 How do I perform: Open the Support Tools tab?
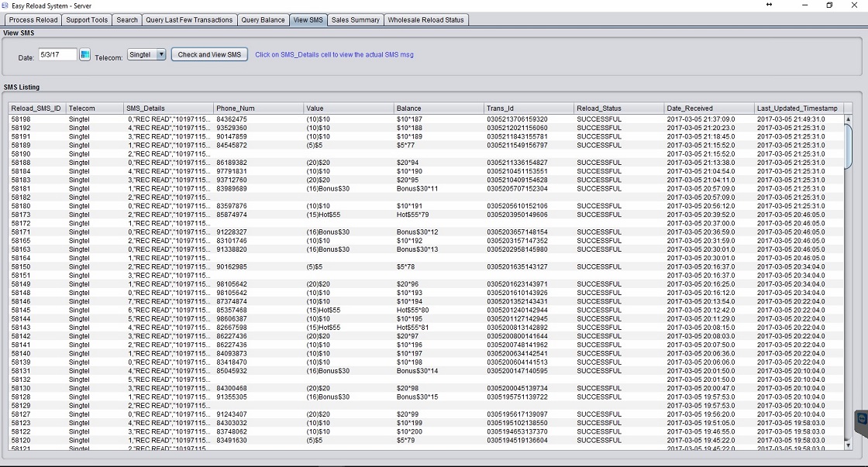pyautogui.click(x=87, y=20)
